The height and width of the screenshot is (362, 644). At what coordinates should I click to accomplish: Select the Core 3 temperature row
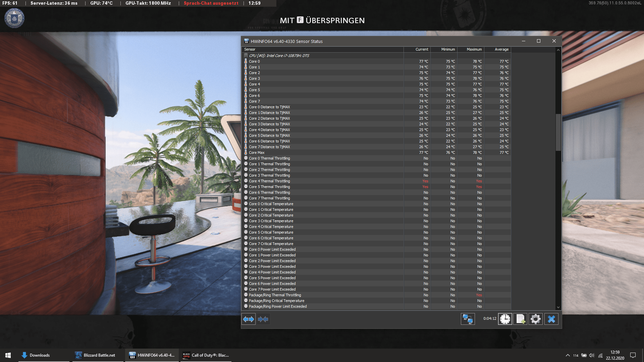[x=376, y=78]
